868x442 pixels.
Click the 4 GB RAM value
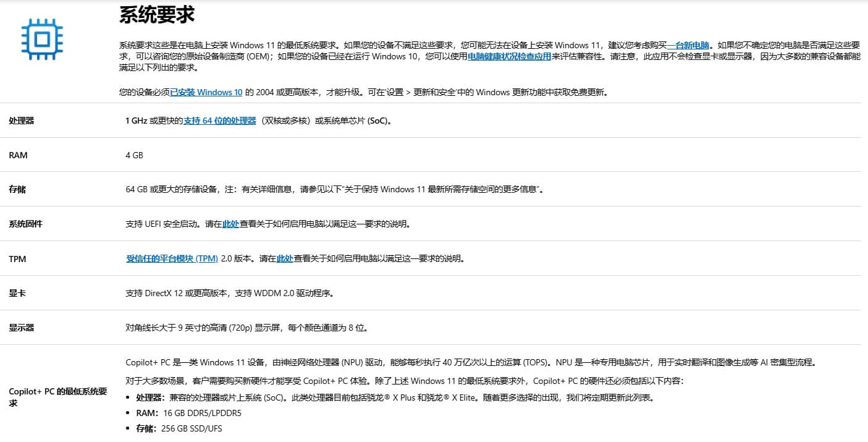(x=134, y=155)
